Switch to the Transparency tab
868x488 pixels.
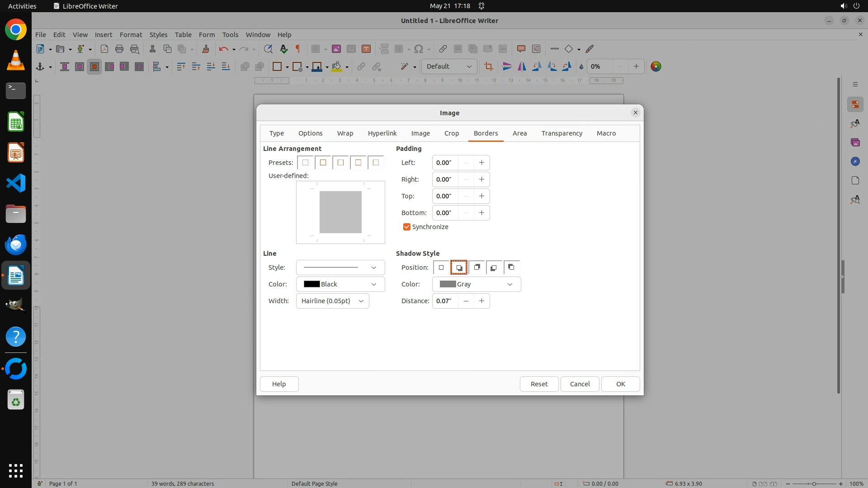point(561,133)
